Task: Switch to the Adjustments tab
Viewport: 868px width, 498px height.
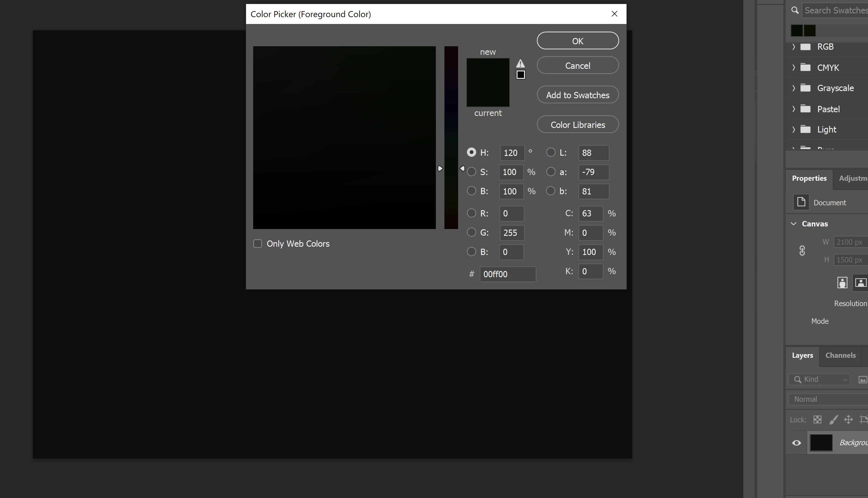Action: coord(853,178)
